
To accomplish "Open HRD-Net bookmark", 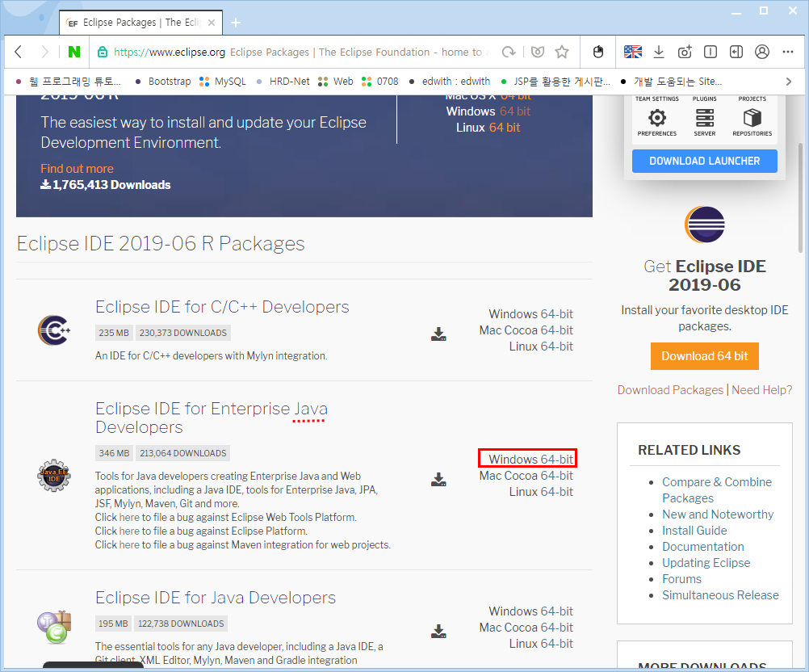I will pos(283,82).
